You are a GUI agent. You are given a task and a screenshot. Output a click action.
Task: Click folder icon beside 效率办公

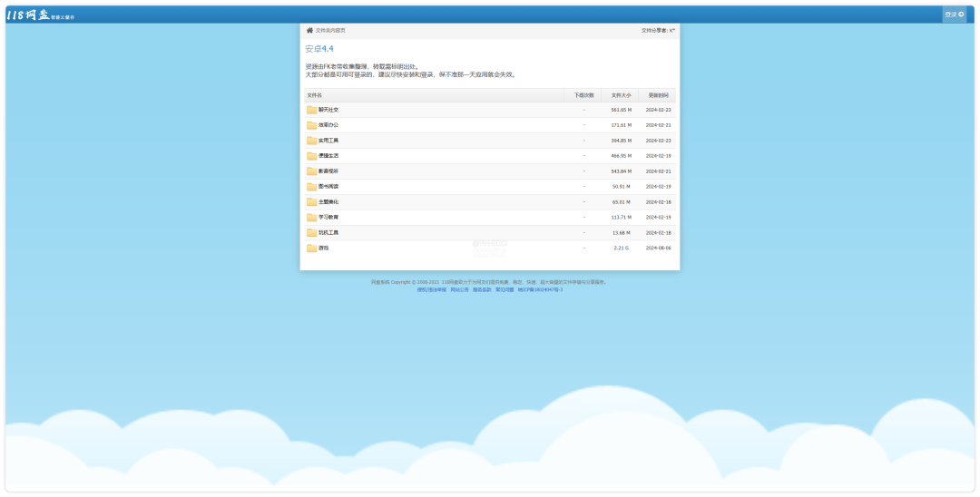click(x=312, y=125)
